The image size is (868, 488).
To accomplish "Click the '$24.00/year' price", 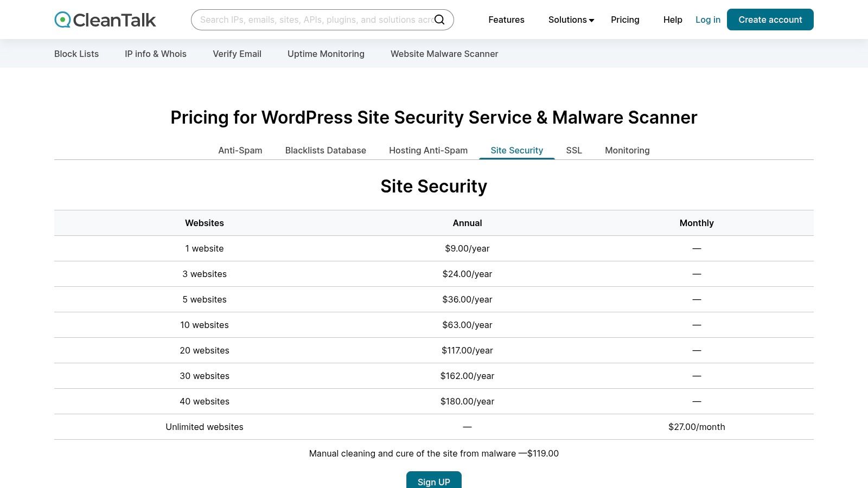I will tap(467, 274).
